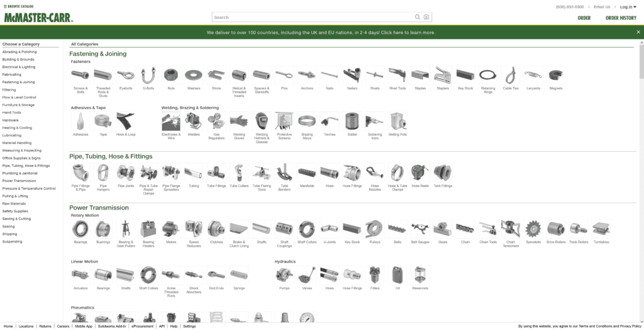Open the Tape adhesives icon
Image resolution: width=644 pixels, height=330 pixels.
point(103,122)
